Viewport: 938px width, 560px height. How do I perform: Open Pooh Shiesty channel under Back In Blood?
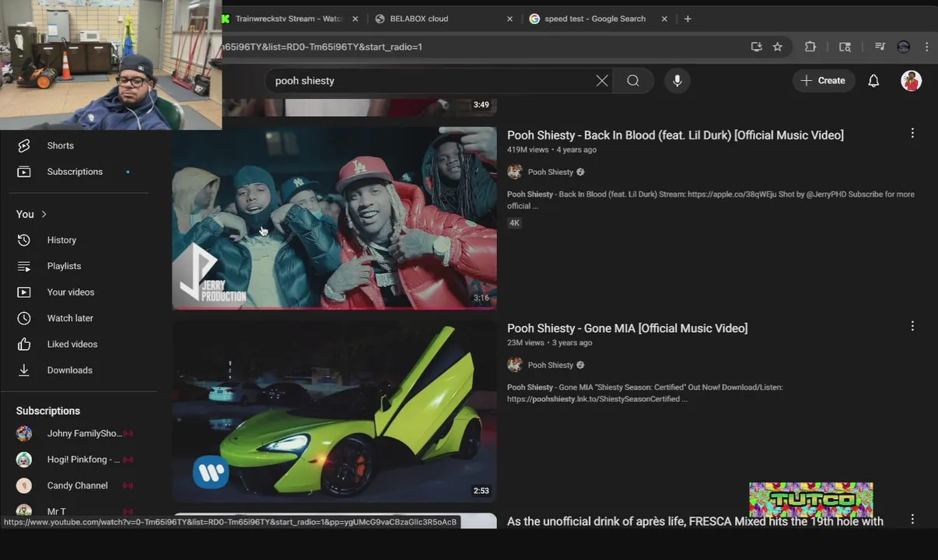click(551, 172)
